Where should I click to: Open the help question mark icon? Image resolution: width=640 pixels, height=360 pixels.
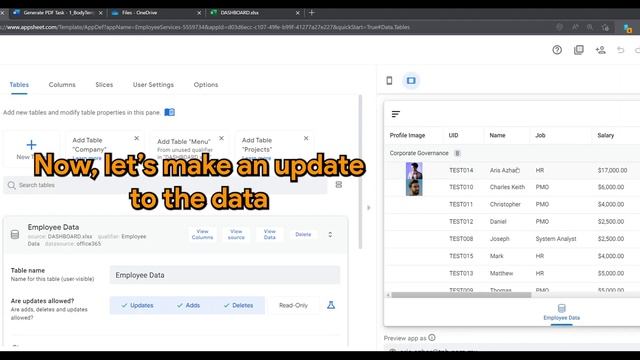557,50
